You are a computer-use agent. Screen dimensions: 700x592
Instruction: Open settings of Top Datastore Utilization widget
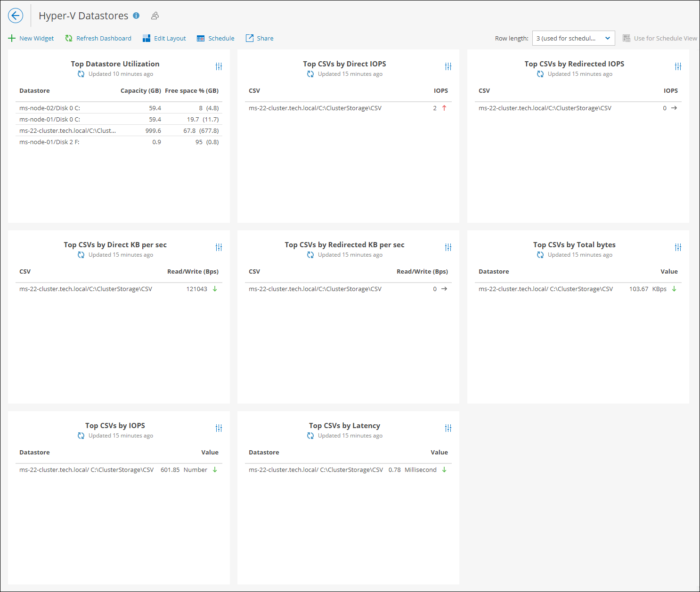pyautogui.click(x=219, y=66)
